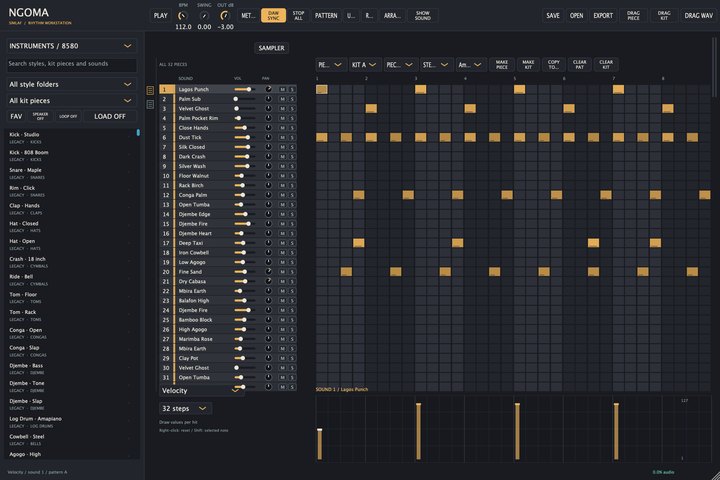
Task: Click the R... button in the top bar
Action: pos(369,16)
